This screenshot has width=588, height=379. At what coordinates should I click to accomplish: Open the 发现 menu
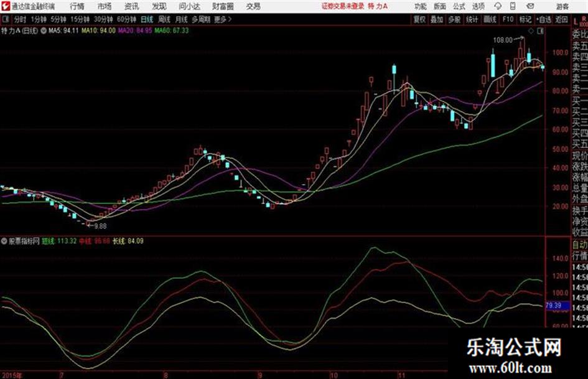click(159, 6)
